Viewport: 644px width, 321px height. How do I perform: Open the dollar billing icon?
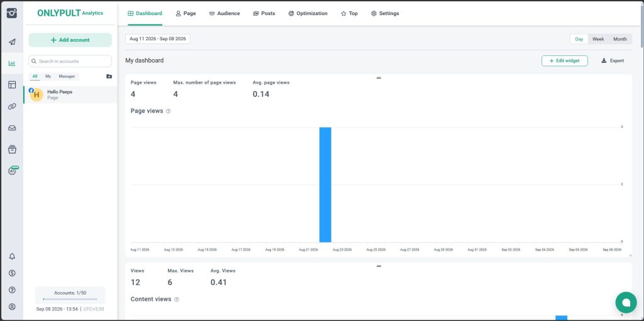tap(12, 273)
